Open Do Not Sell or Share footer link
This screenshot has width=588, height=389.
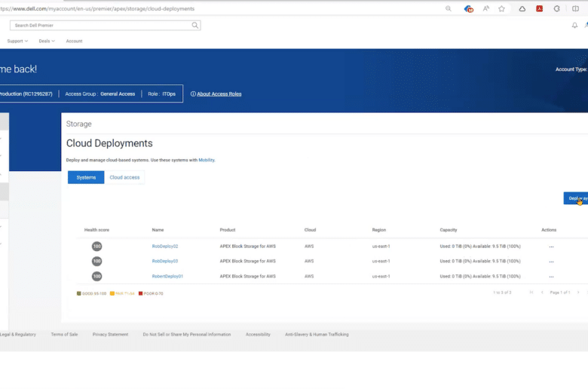[x=187, y=334]
